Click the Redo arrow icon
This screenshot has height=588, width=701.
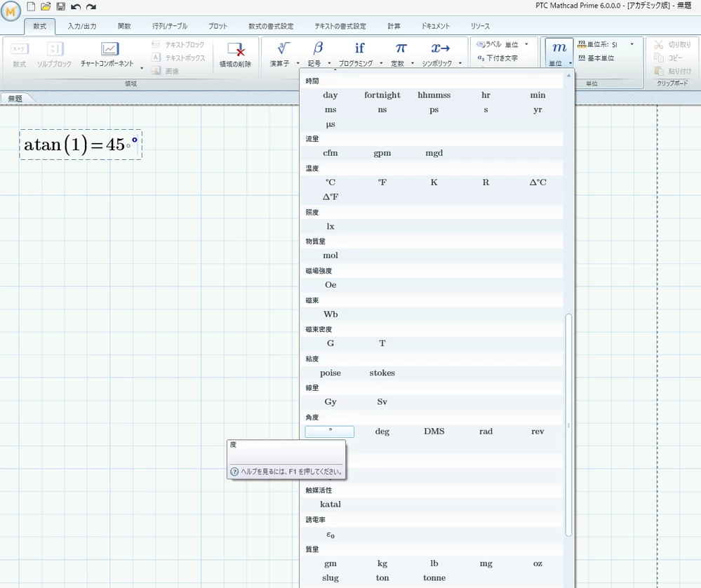point(91,7)
